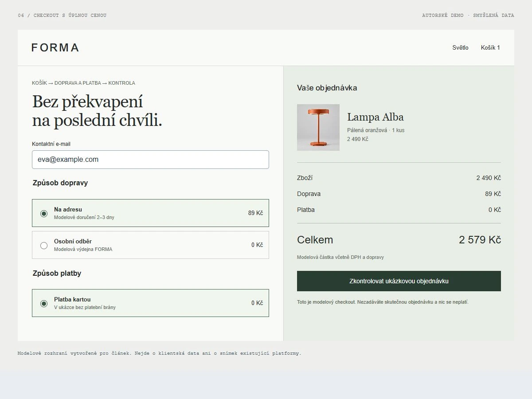Click the 06 / CHECKOUT S ÚPLNOU CENOU caption
This screenshot has height=399, width=532.
tap(62, 16)
